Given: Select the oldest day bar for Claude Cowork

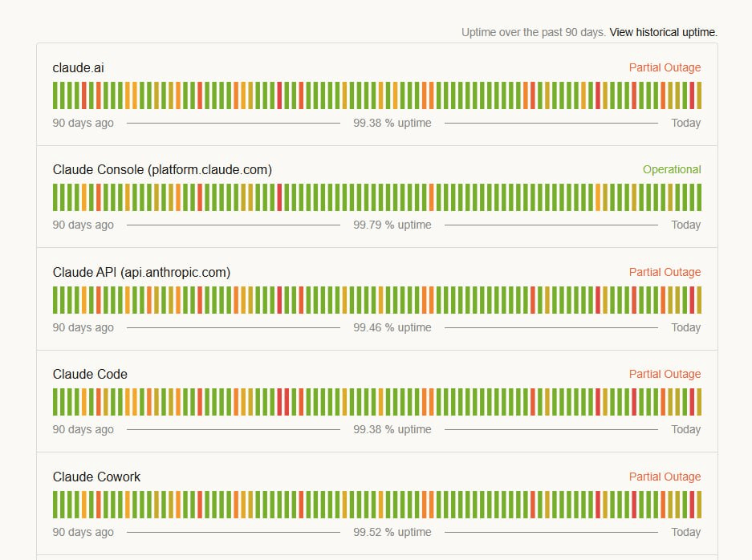Looking at the screenshot, I should click(x=55, y=505).
